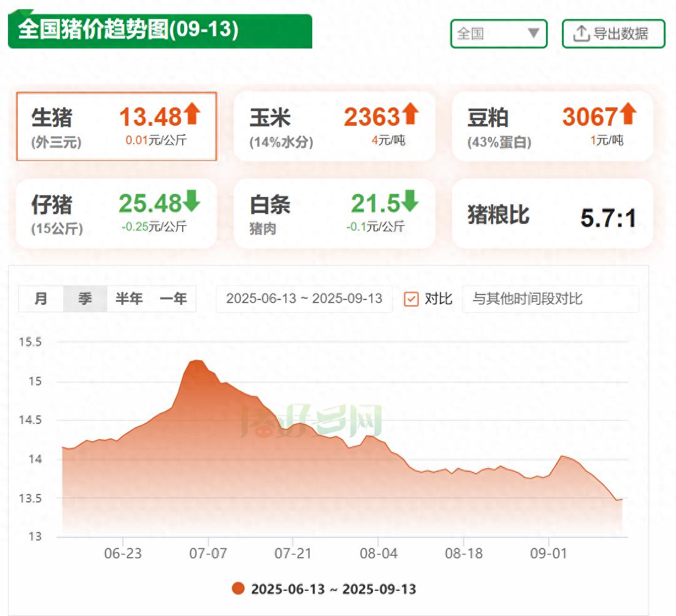The width and height of the screenshot is (676, 616).
Task: Click the green down arrow beside 21.5
Action: coord(410,201)
